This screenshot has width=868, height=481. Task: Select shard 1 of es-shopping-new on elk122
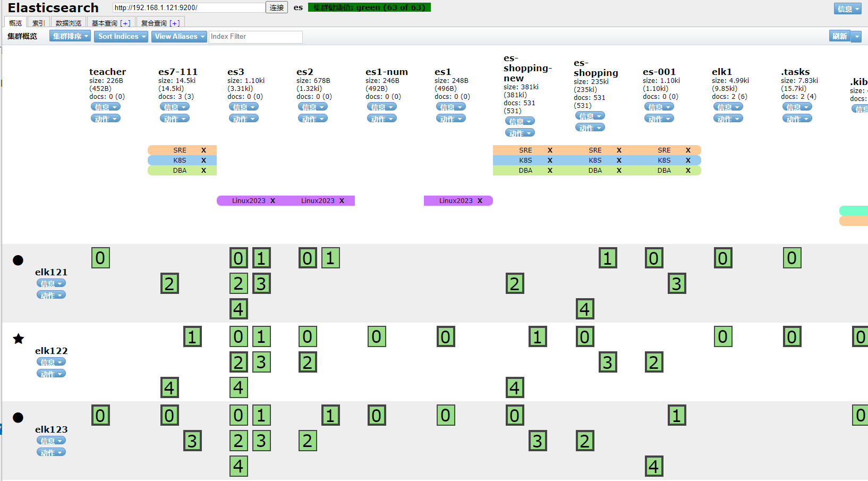pyautogui.click(x=538, y=337)
